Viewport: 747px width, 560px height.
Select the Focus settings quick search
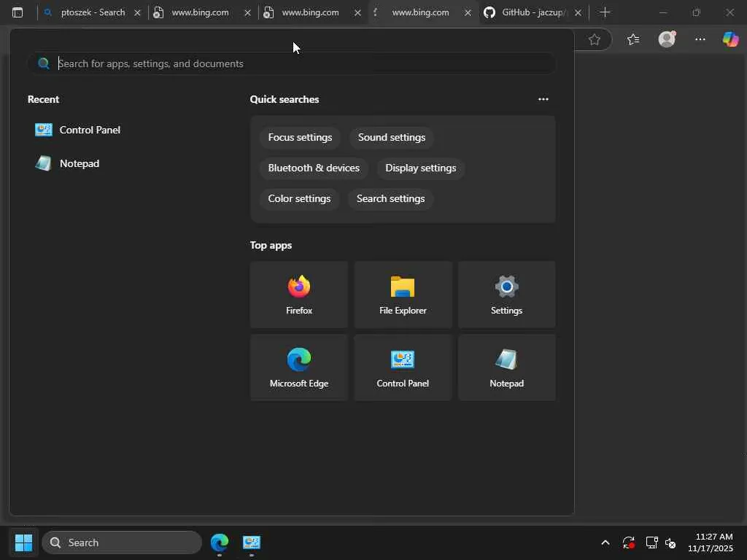[x=300, y=137]
